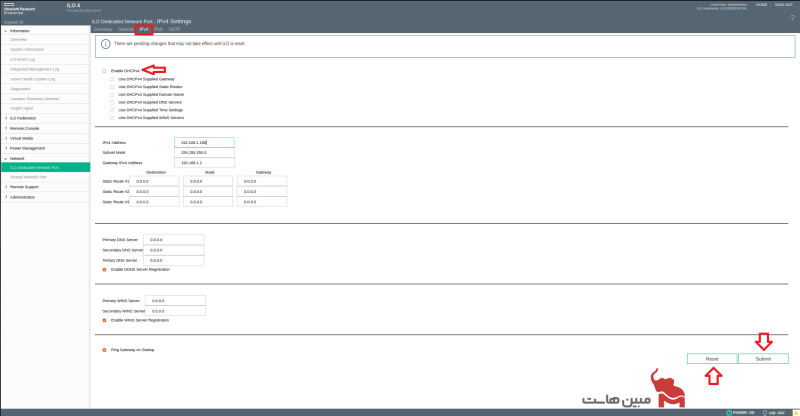800x416 pixels.
Task: Open iLO Event Log
Action: point(22,59)
